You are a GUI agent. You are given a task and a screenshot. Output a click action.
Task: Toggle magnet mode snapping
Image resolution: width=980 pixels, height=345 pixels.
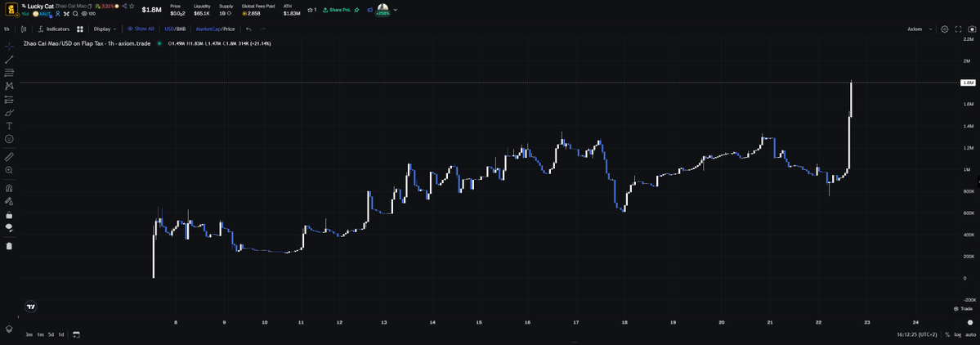coord(9,187)
